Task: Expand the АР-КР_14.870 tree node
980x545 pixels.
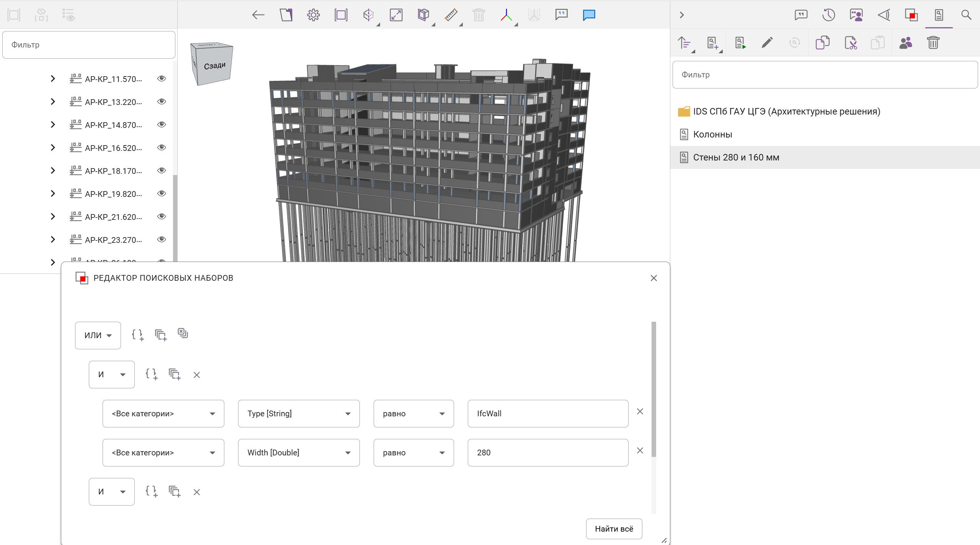Action: click(x=53, y=124)
